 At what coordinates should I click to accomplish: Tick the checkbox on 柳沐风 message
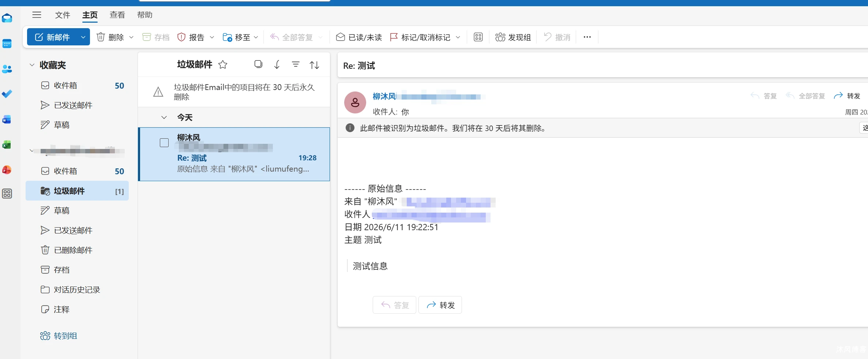pos(164,143)
